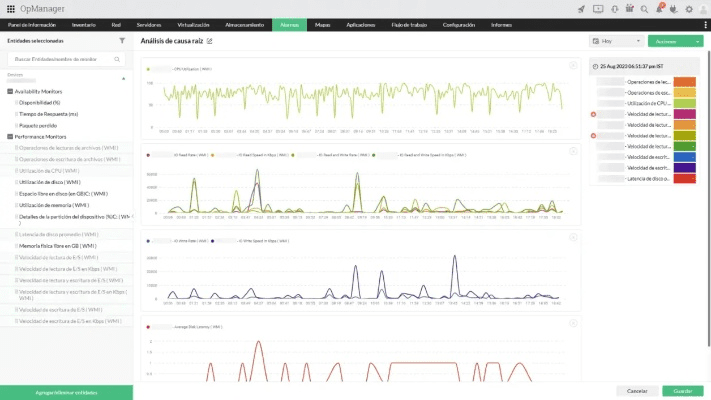Screen dimensions: 711x400
Task: Click the Guardar button
Action: [x=682, y=390]
